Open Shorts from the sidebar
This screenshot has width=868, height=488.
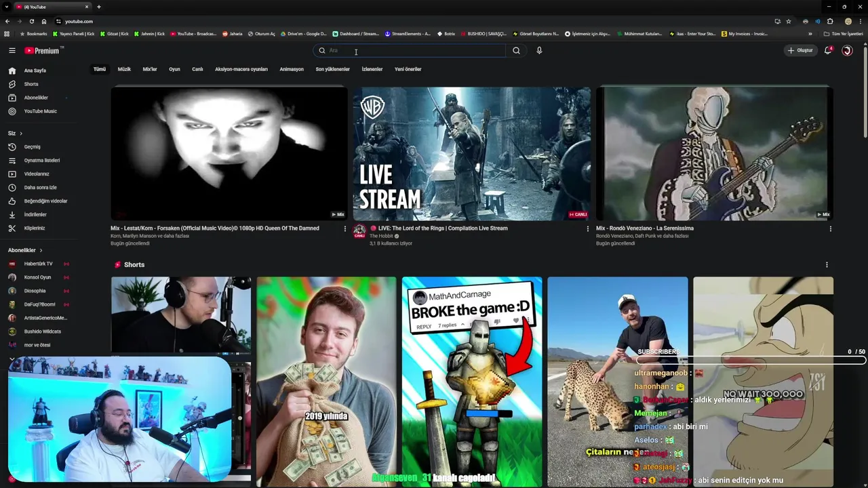[x=31, y=84]
